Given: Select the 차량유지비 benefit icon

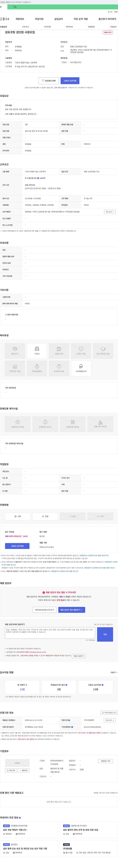Looking at the screenshot, I should pos(59,351).
